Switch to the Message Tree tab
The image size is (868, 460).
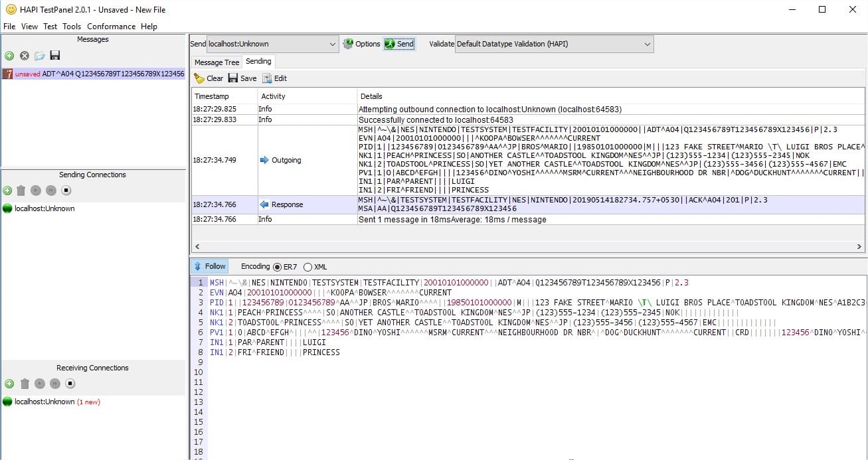[217, 62]
